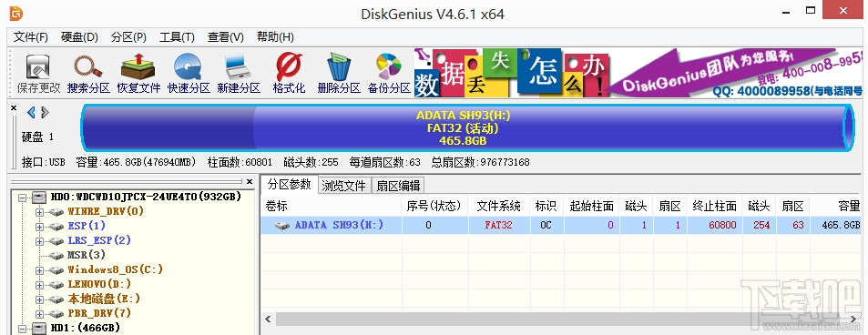The height and width of the screenshot is (335, 868).
Task: Click the DiskGenius app logo icon
Action: pyautogui.click(x=16, y=14)
